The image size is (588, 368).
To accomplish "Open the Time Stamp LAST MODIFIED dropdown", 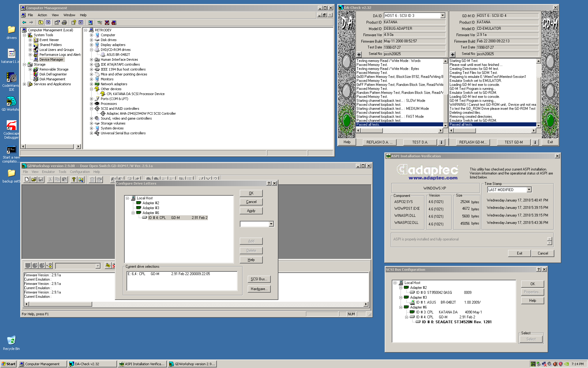I will point(529,190).
